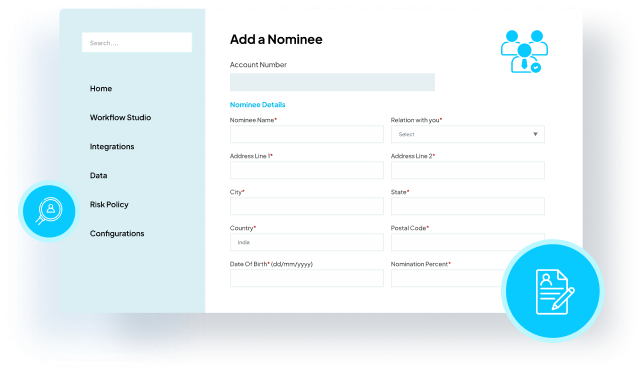Select Data in the sidebar
This screenshot has width=642, height=371.
[x=98, y=176]
